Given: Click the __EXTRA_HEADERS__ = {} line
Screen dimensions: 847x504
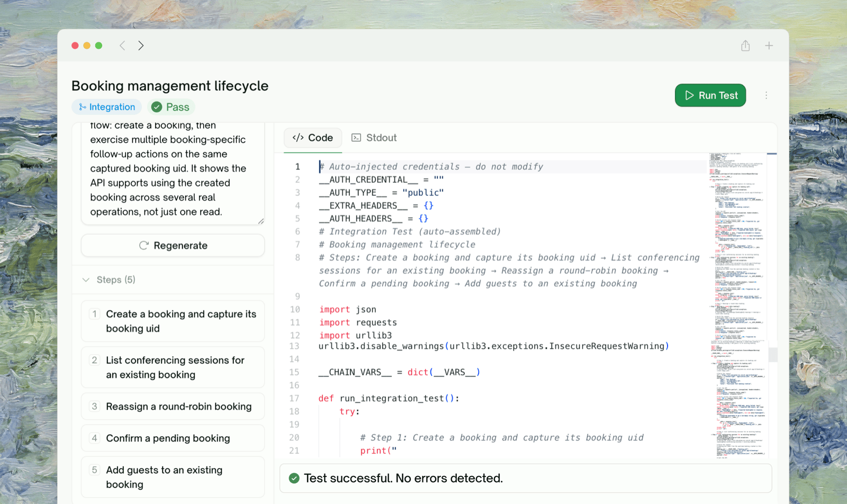Looking at the screenshot, I should pyautogui.click(x=376, y=206).
